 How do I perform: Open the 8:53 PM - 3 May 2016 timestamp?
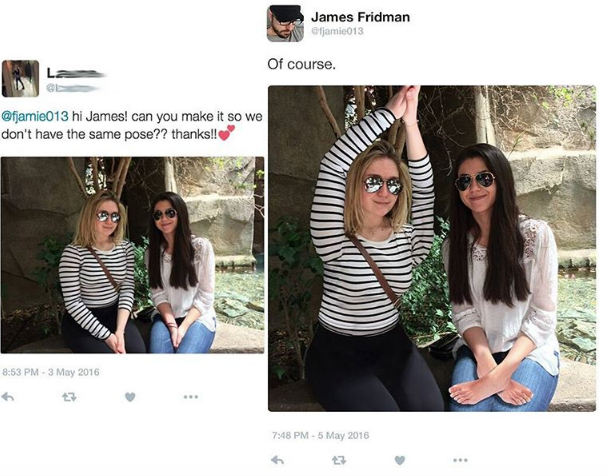click(x=50, y=372)
